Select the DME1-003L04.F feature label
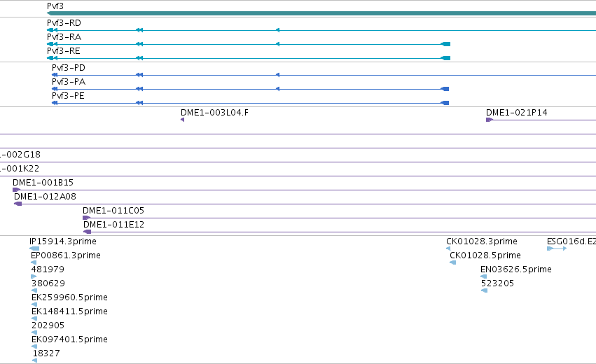 pos(214,113)
